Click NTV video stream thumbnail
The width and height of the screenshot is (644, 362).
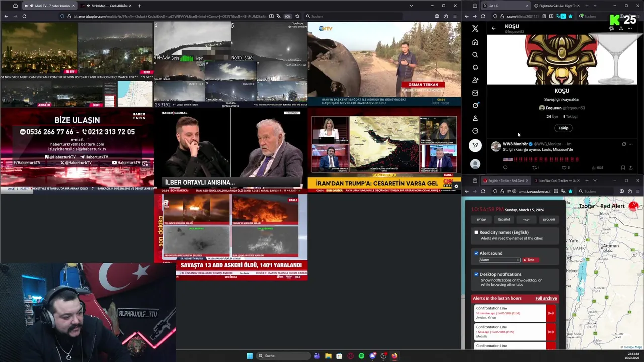click(384, 64)
